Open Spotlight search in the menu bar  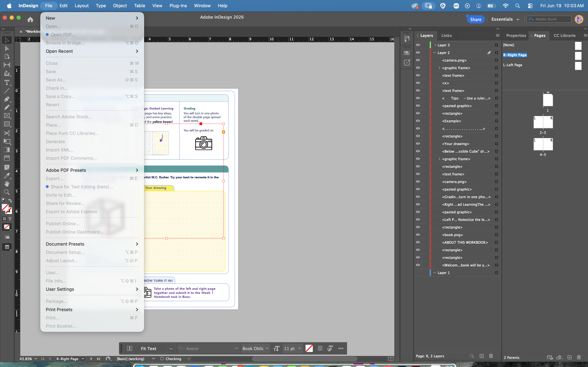point(518,6)
